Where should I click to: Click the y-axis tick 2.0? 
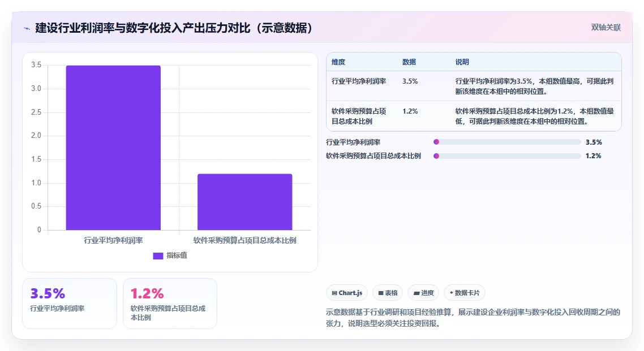coord(36,135)
